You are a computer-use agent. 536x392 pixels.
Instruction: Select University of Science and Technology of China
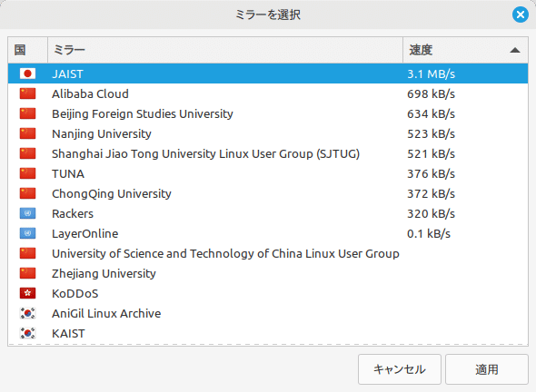click(268, 253)
